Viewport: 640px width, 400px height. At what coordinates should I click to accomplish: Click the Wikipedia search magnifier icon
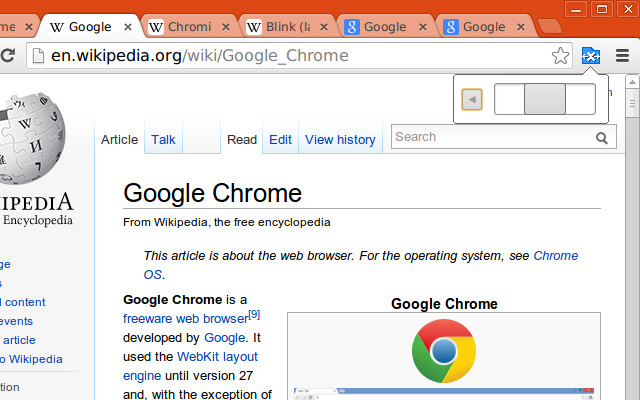point(602,138)
